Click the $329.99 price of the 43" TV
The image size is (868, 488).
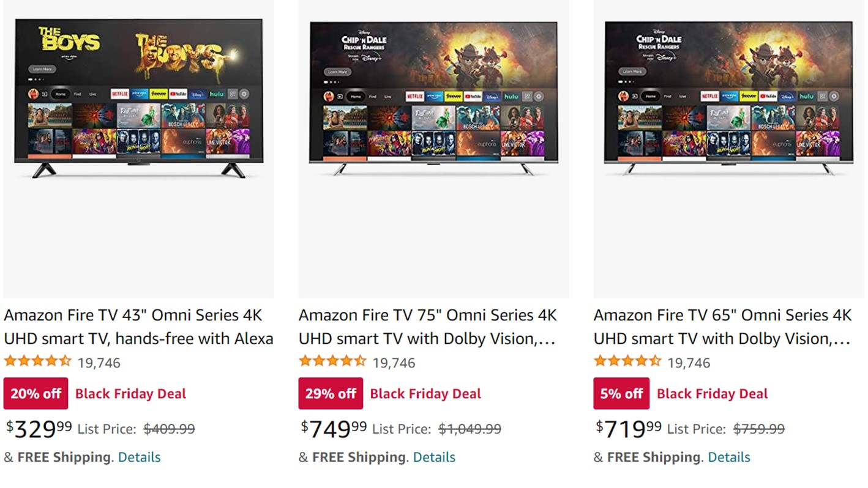(39, 429)
